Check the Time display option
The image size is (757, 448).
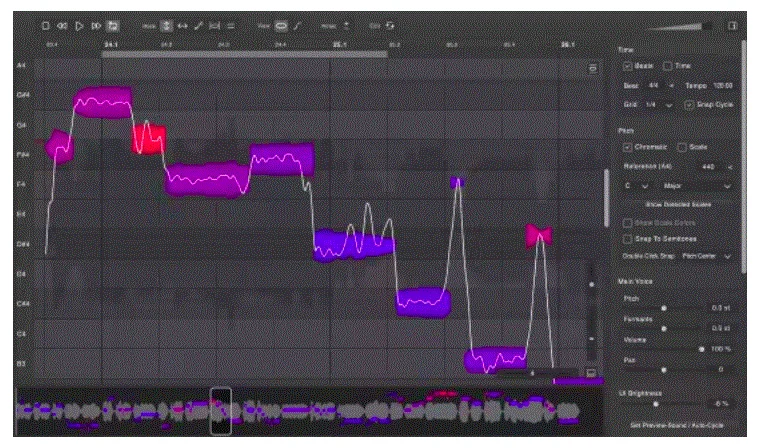pos(667,66)
